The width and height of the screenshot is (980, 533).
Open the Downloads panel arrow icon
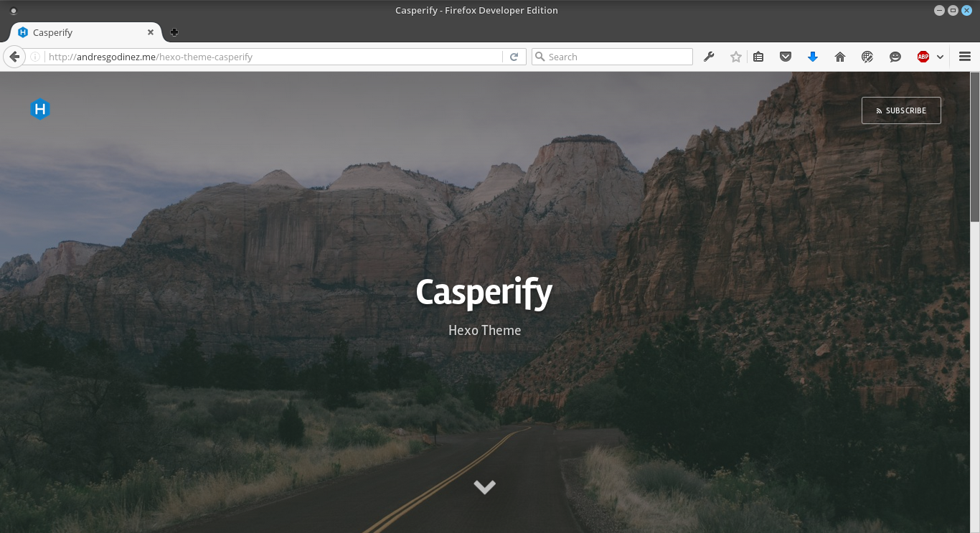(812, 56)
